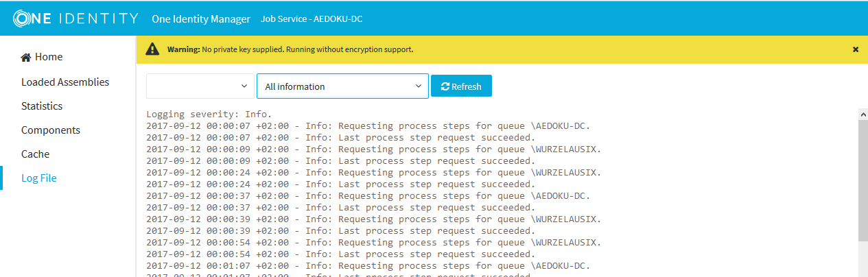Click the warning triangle icon
The width and height of the screenshot is (868, 277).
(x=152, y=49)
